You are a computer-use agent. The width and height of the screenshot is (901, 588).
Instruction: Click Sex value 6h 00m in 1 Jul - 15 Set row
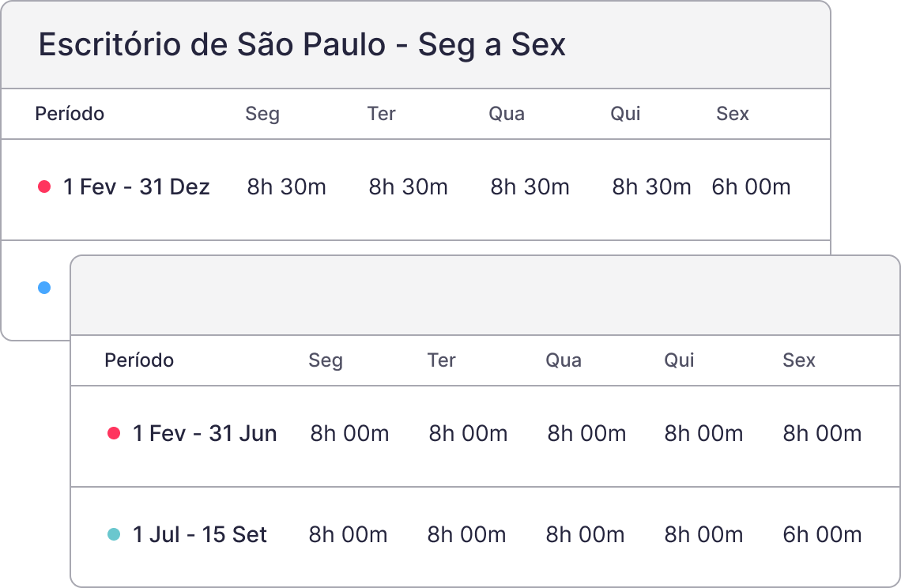tap(822, 534)
